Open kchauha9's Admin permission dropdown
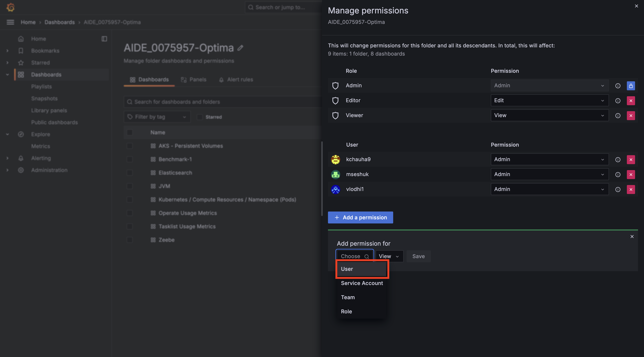The height and width of the screenshot is (357, 644). (550, 159)
